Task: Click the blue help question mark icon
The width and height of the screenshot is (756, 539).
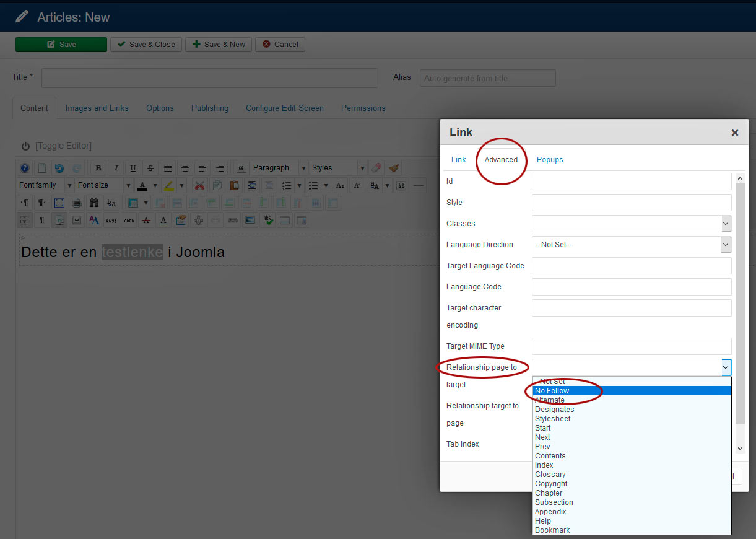Action: click(x=25, y=168)
